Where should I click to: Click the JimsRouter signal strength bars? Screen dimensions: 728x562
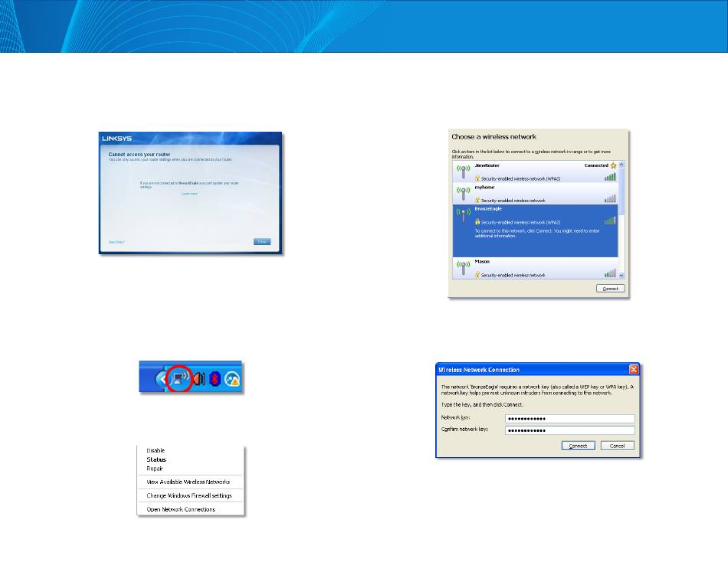coord(610,177)
